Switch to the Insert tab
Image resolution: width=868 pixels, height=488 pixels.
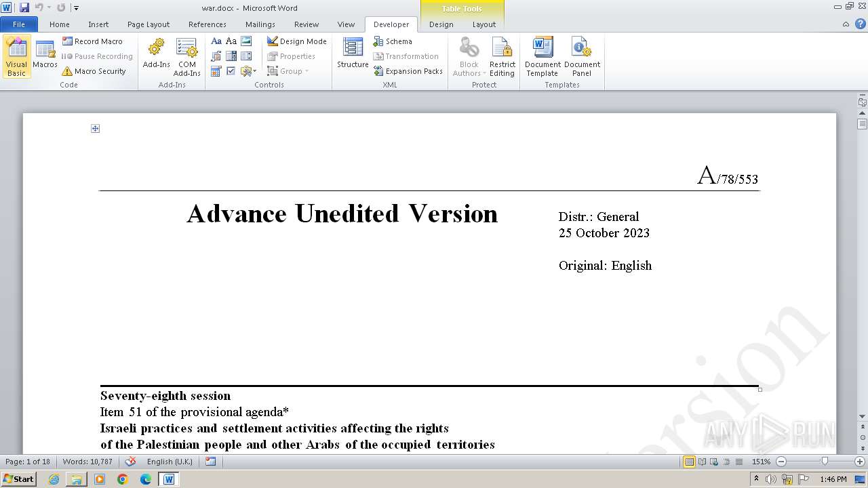click(98, 24)
